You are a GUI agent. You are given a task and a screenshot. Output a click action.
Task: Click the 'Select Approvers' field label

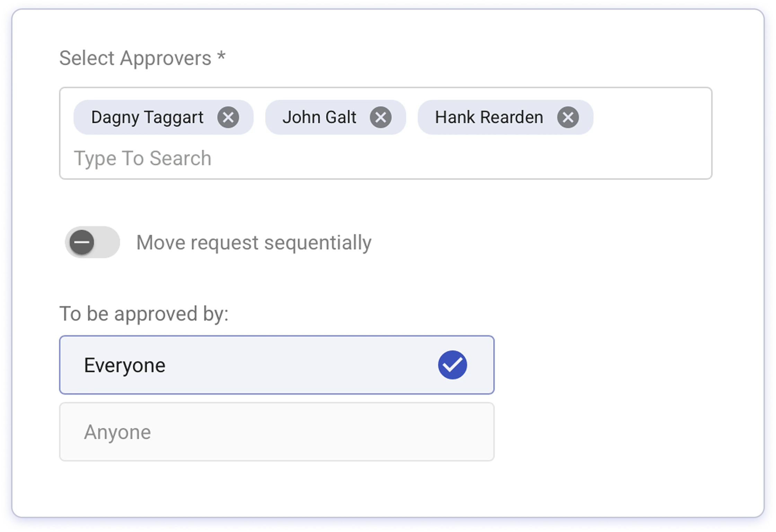click(x=135, y=58)
